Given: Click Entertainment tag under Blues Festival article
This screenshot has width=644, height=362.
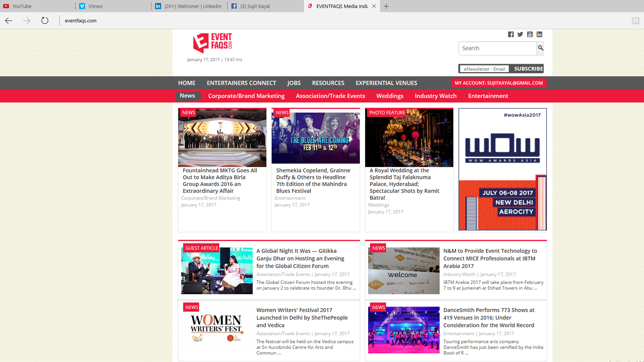Looking at the screenshot, I should pos(290,198).
